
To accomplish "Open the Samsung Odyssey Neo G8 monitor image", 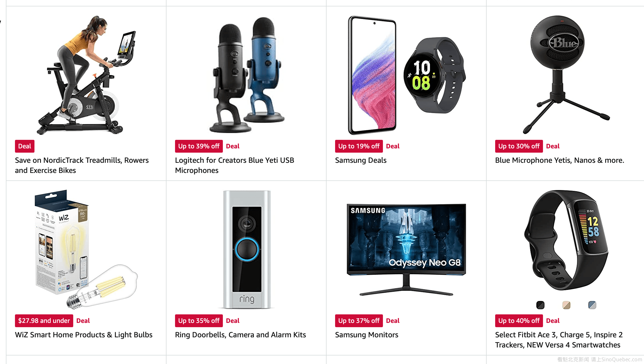I will pyautogui.click(x=406, y=249).
